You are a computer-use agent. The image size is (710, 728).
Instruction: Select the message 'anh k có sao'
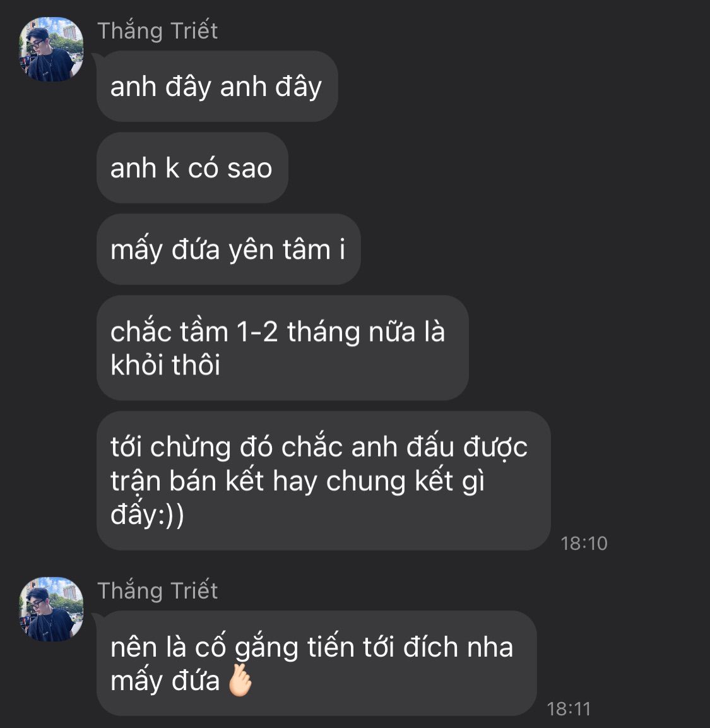[x=192, y=167]
